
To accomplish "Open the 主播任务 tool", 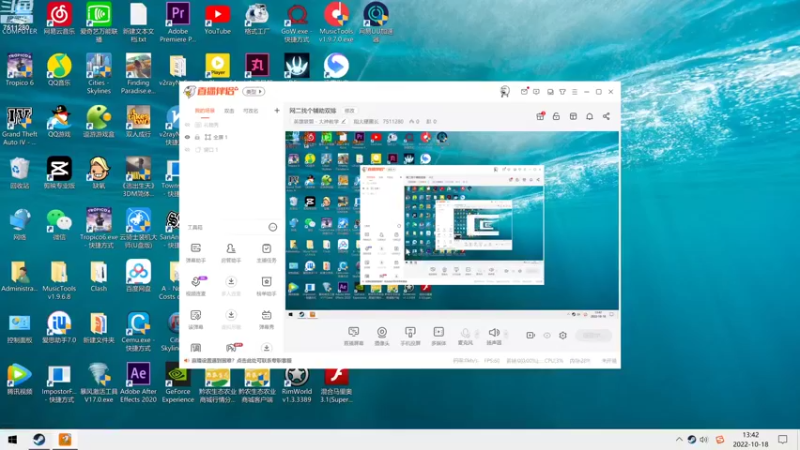I will click(266, 253).
